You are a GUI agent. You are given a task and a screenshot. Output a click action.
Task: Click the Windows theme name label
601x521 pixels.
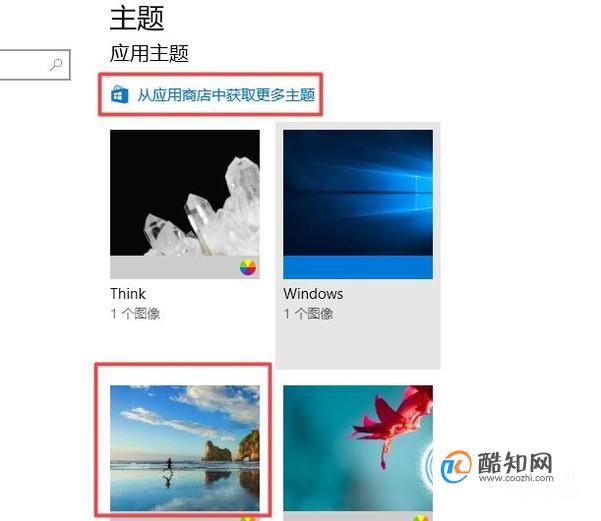313,294
